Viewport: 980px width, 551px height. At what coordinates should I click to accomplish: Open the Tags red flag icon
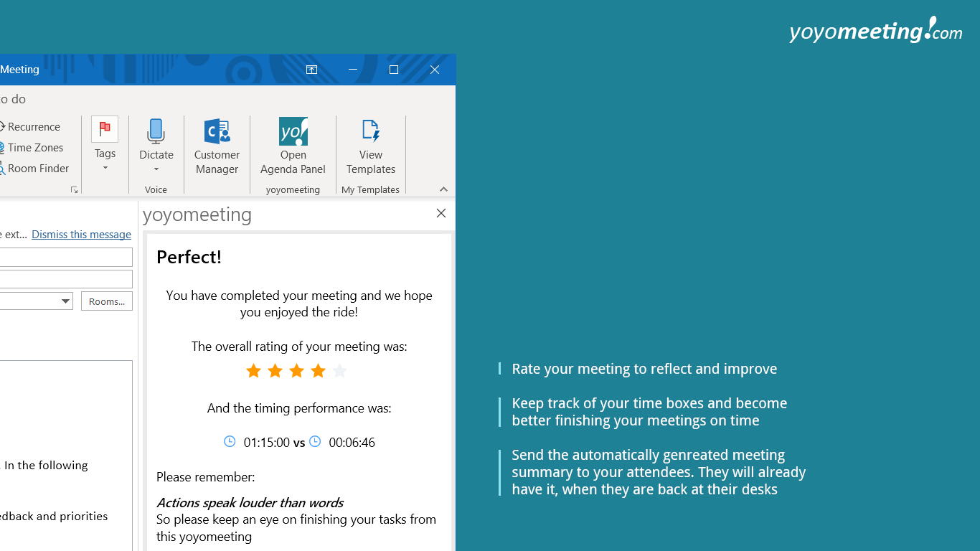[105, 129]
